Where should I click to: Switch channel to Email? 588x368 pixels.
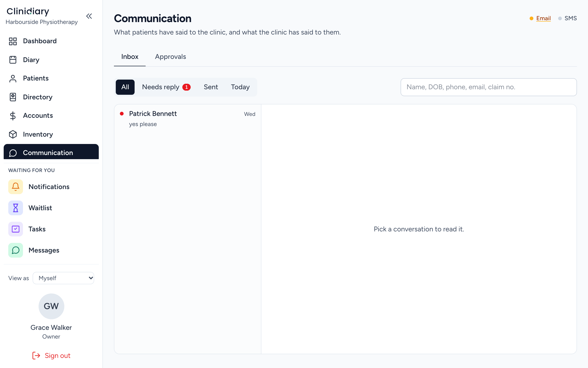pos(543,18)
